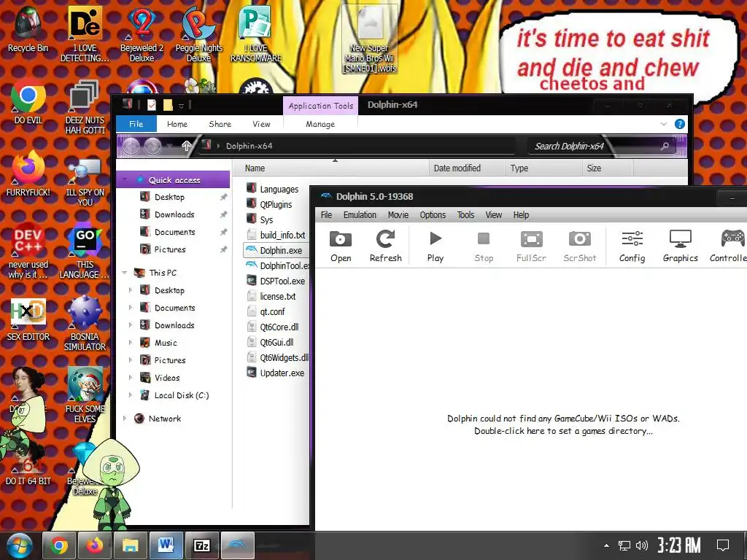Click the Stop icon in Dolphin toolbar

point(484,246)
